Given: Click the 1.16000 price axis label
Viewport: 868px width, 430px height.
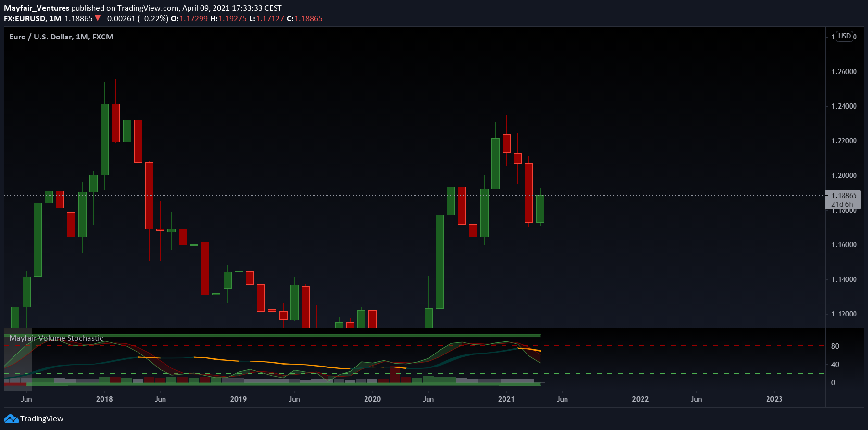Looking at the screenshot, I should click(844, 244).
